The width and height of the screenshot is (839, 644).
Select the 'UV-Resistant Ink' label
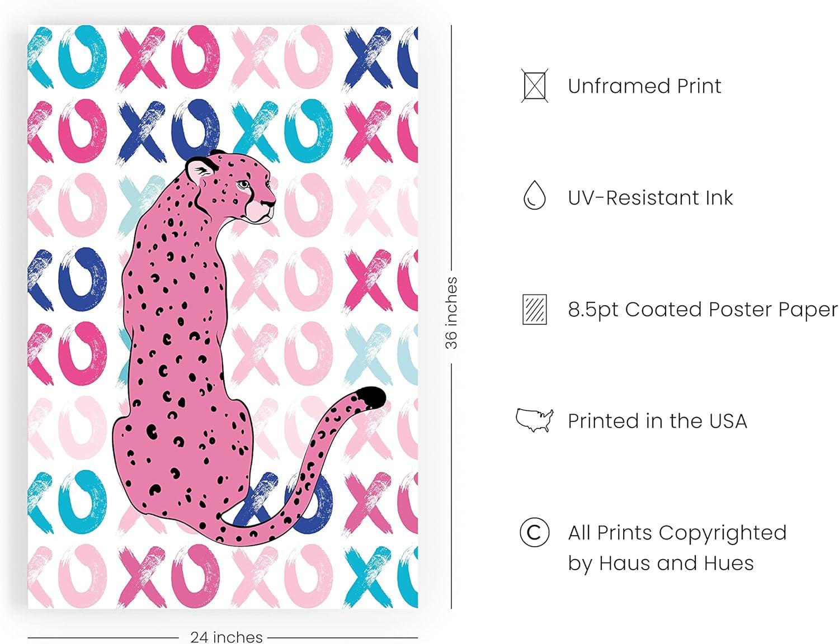[650, 198]
